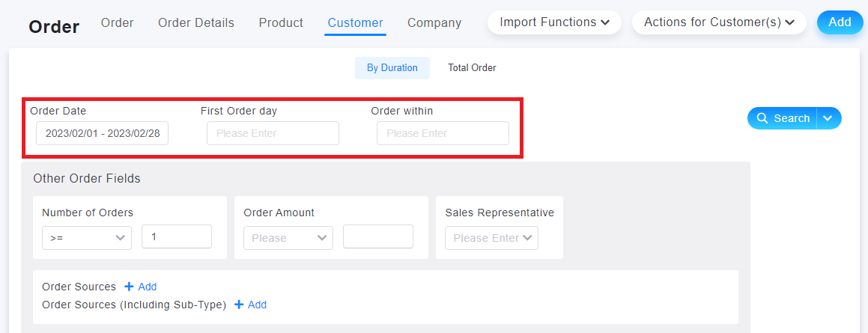
Task: Click the blue Add button
Action: pyautogui.click(x=840, y=22)
